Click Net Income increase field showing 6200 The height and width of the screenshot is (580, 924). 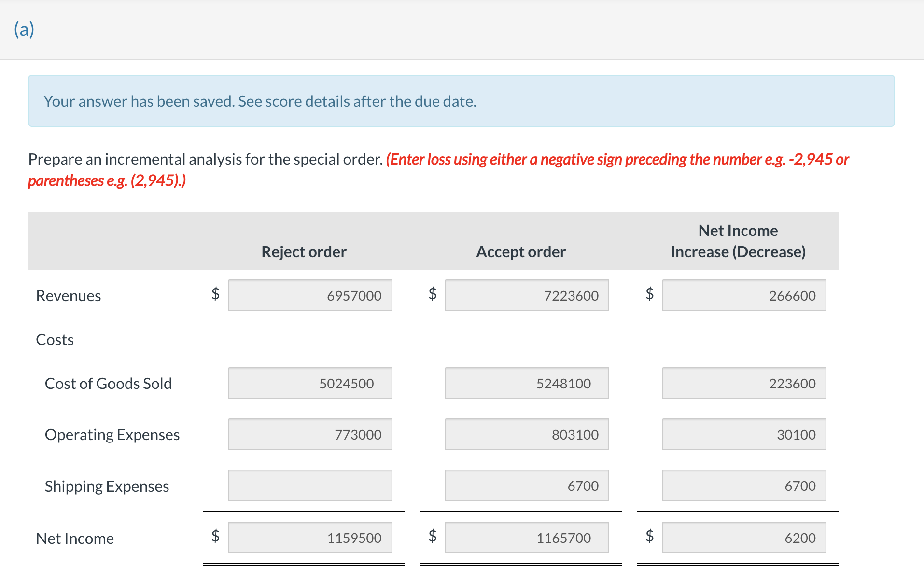pos(744,538)
